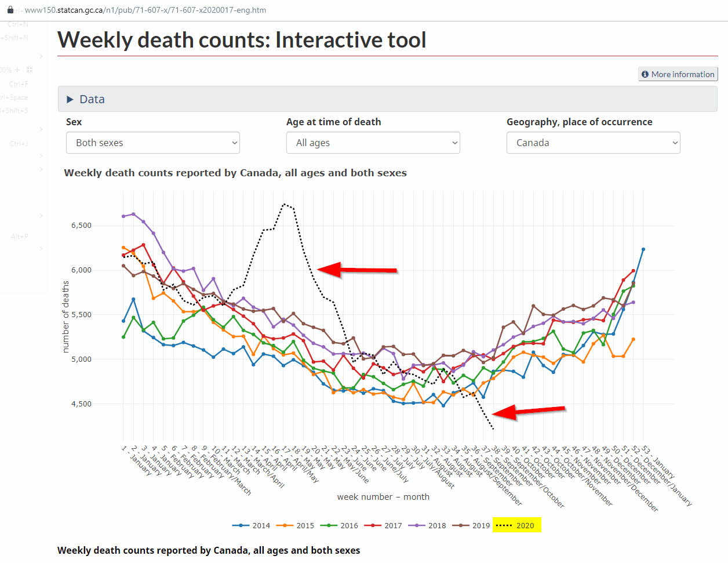Toggle the 2019 series in the legend
This screenshot has height=563, width=728.
tap(472, 525)
